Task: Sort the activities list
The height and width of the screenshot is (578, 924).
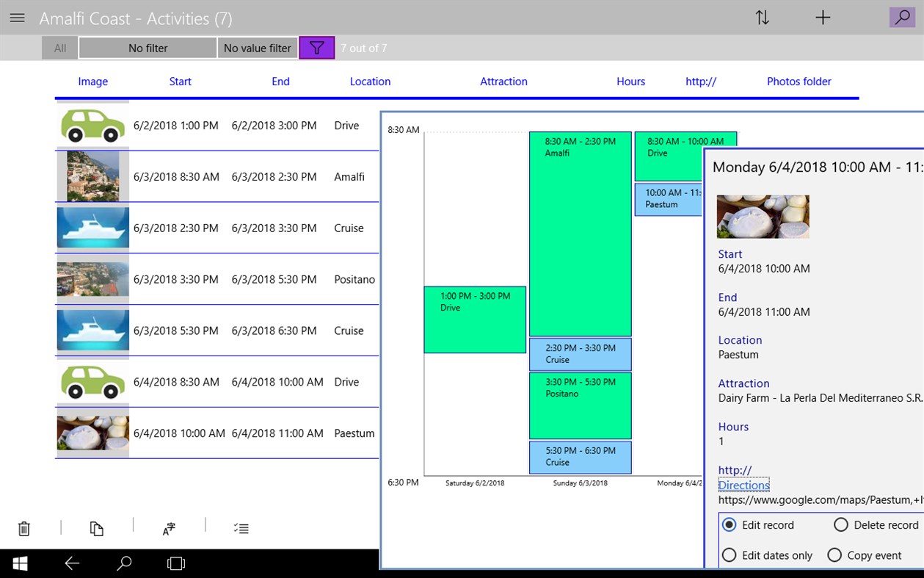Action: tap(763, 18)
